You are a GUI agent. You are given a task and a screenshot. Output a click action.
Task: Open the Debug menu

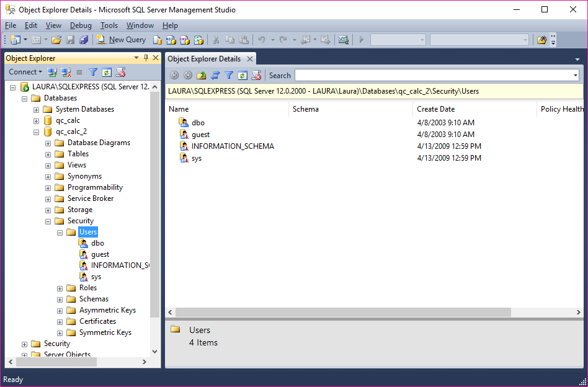pyautogui.click(x=81, y=25)
